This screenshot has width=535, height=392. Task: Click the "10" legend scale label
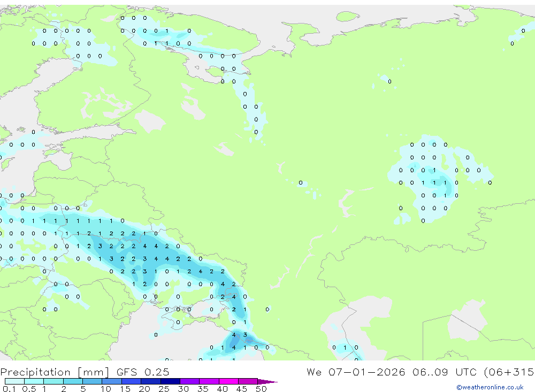click(105, 389)
